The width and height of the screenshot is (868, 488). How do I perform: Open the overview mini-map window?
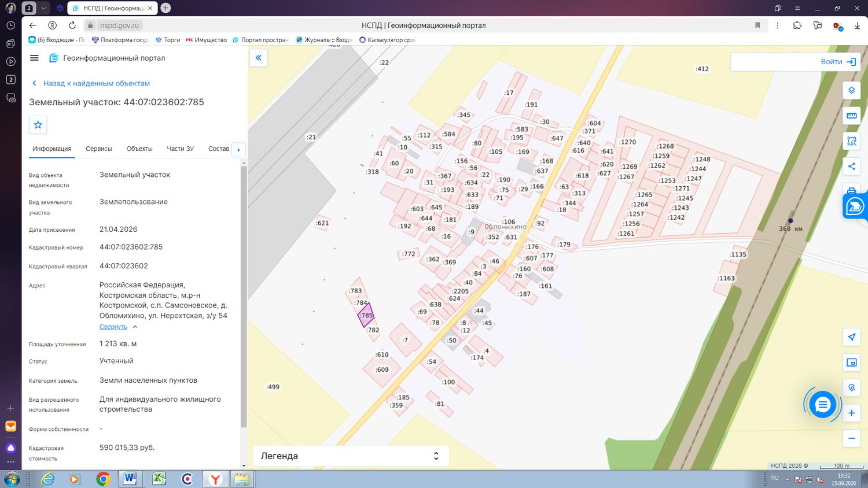(x=852, y=363)
